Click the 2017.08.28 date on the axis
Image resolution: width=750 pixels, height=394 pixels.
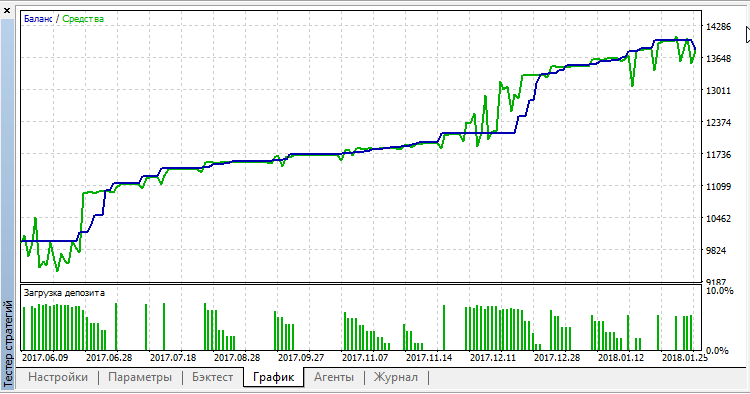[237, 358]
